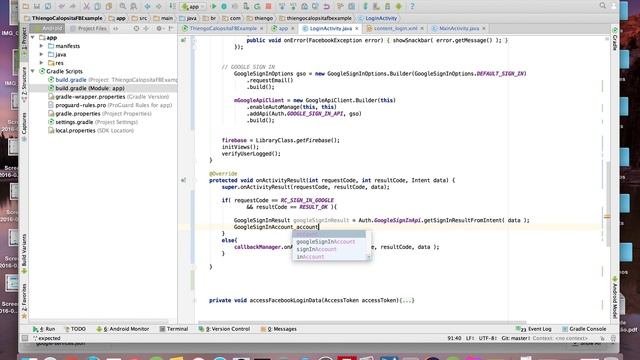Click the Open folder toolbar icon
This screenshot has height=360, width=640.
point(26,6)
